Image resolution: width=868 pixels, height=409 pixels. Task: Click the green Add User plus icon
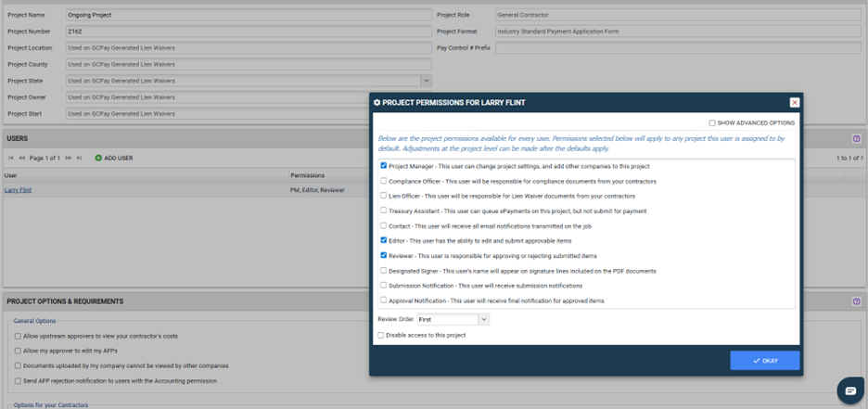pos(98,158)
